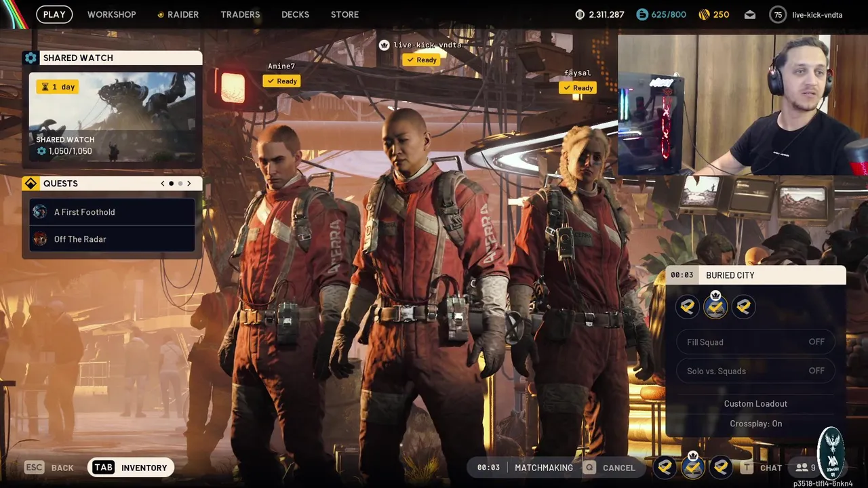Click the Off The Radar trader portrait icon

pos(40,239)
